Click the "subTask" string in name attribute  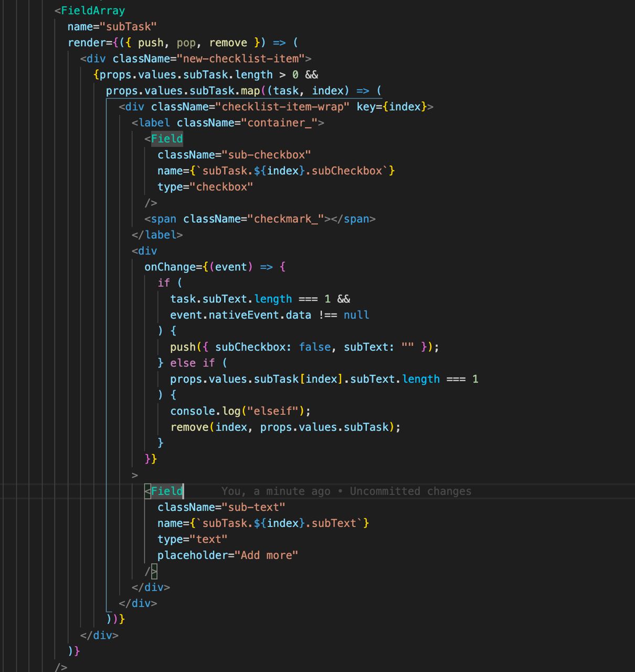(x=128, y=27)
